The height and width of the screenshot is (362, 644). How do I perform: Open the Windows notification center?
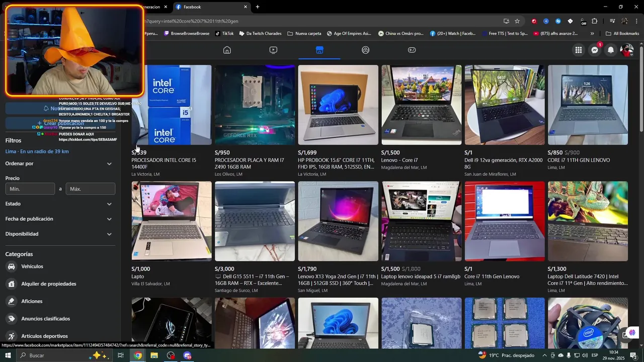(634, 355)
